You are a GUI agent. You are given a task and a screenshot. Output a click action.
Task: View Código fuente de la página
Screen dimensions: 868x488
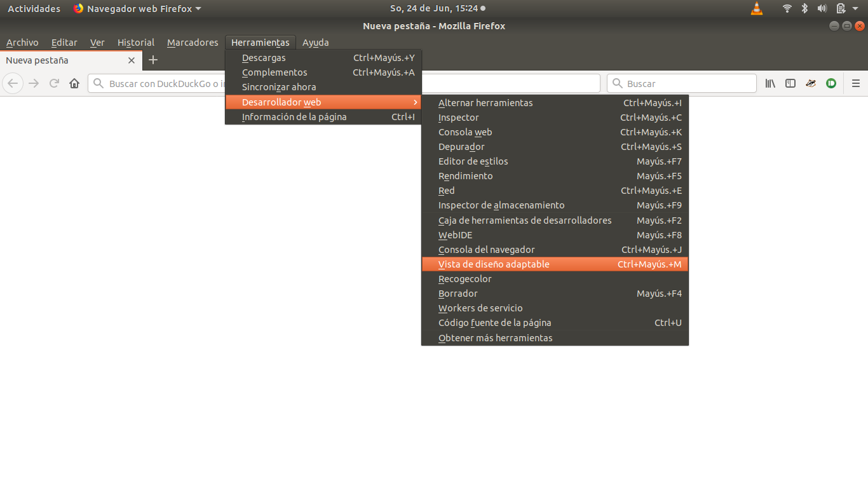coord(555,323)
